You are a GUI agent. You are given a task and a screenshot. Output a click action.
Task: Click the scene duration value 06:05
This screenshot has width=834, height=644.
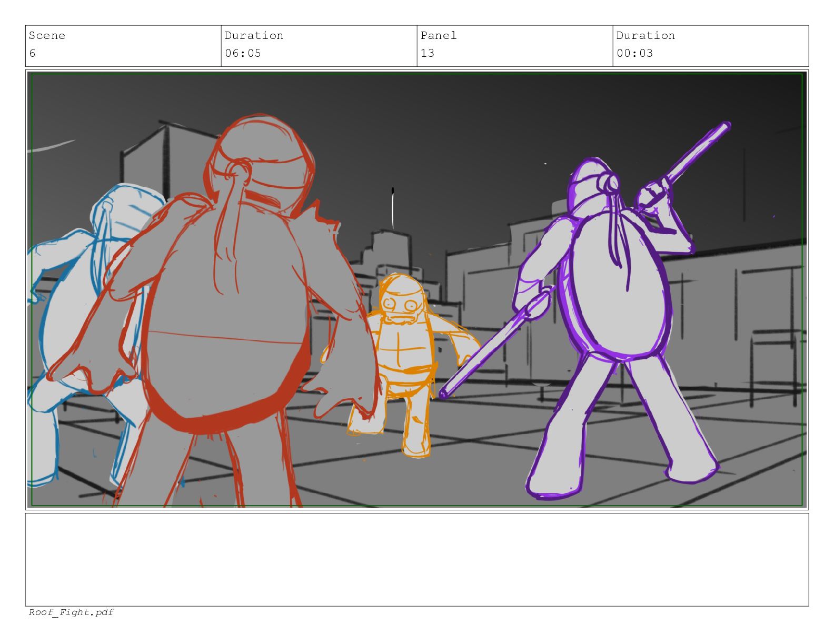pyautogui.click(x=243, y=53)
